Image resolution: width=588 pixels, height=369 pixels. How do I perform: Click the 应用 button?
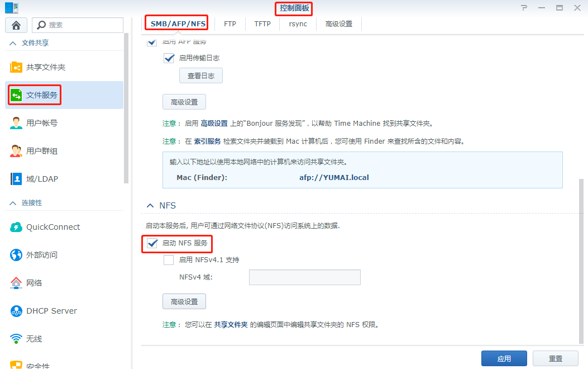(504, 358)
